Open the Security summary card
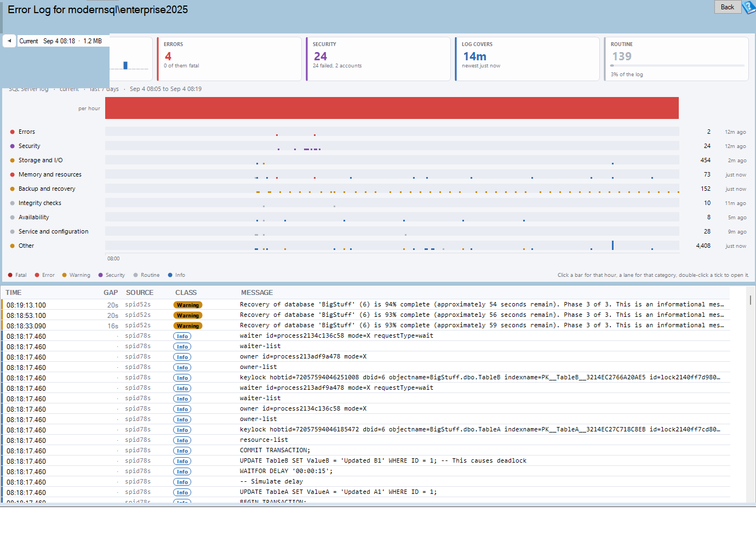The height and width of the screenshot is (535, 756). [378, 59]
